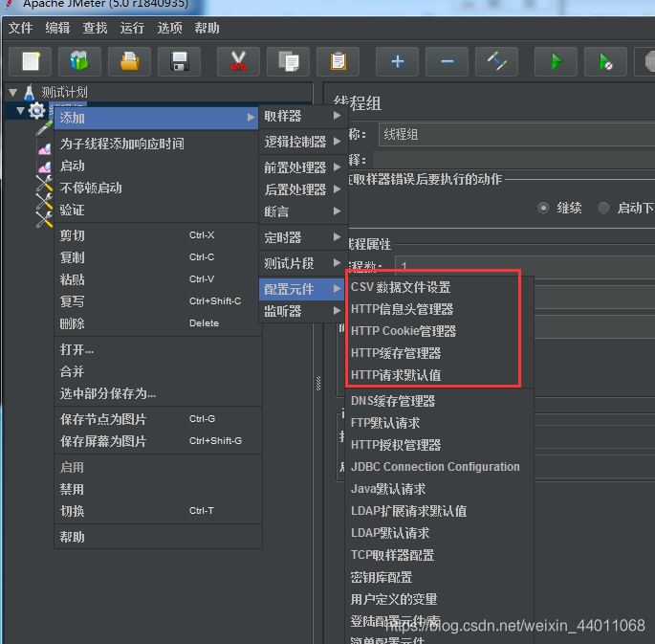The width and height of the screenshot is (655, 644).
Task: Expand the 断言 submenu
Action: click(x=302, y=211)
